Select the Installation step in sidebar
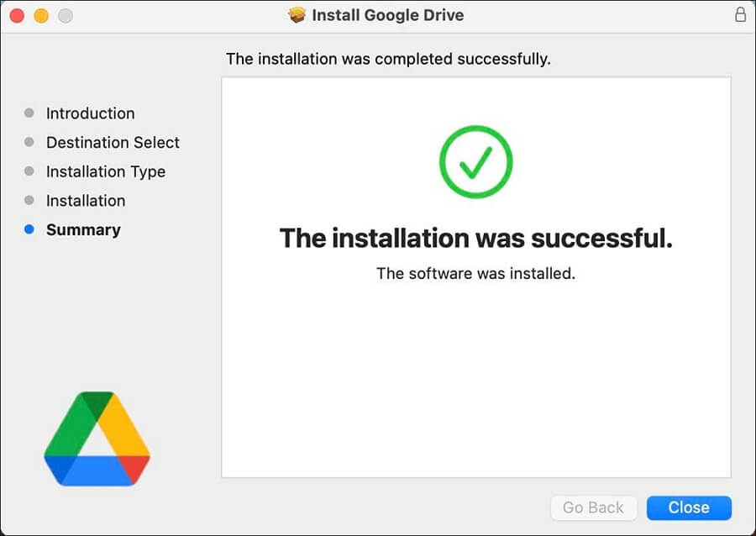The width and height of the screenshot is (756, 536). [86, 201]
